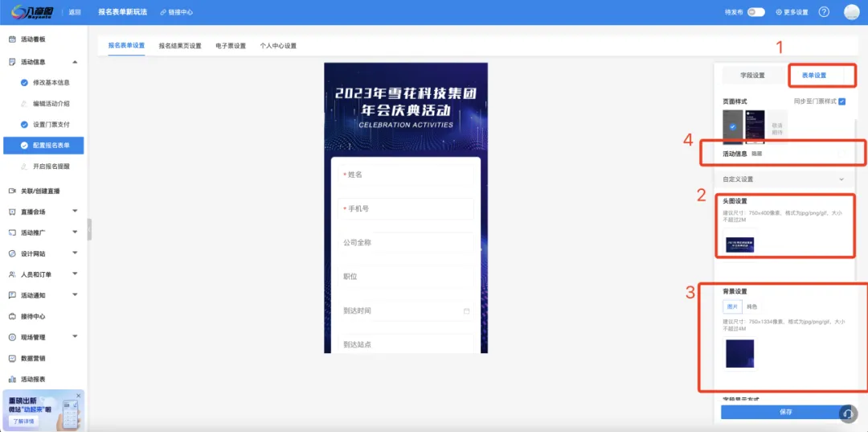Click the 关联/创建直播 camera icon
Viewport: 868px width, 432px height.
click(12, 191)
